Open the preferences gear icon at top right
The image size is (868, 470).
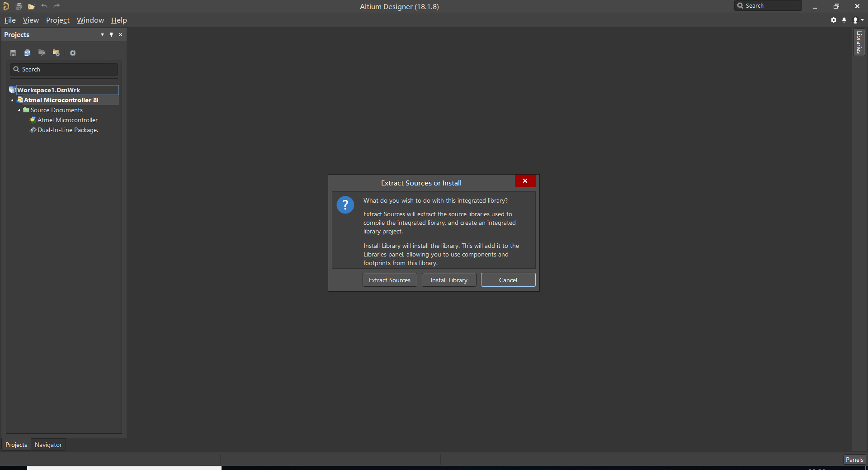tap(834, 20)
